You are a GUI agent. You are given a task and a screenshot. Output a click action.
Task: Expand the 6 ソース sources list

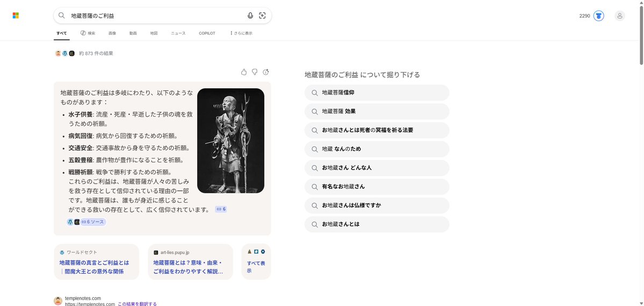tap(93, 222)
